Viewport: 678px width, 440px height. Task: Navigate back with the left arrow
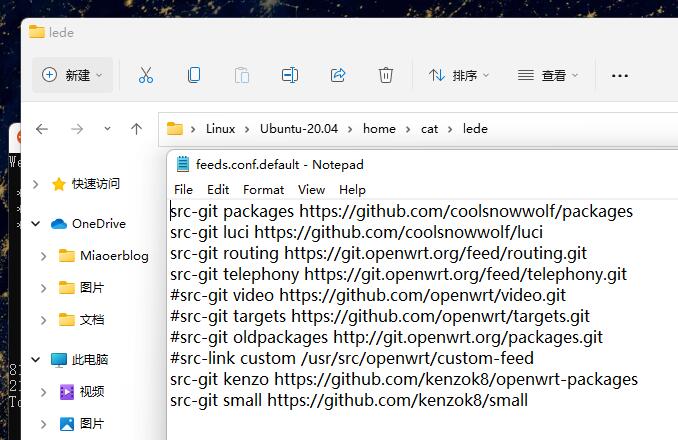click(x=42, y=129)
